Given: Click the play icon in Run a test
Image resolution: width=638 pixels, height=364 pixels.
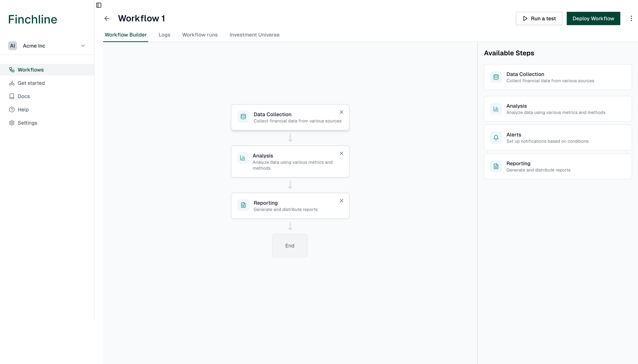Looking at the screenshot, I should [x=525, y=18].
